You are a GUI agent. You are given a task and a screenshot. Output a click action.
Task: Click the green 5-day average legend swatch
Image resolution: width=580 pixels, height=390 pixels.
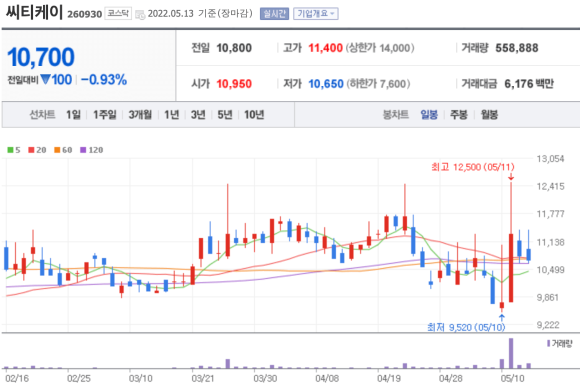click(x=10, y=150)
